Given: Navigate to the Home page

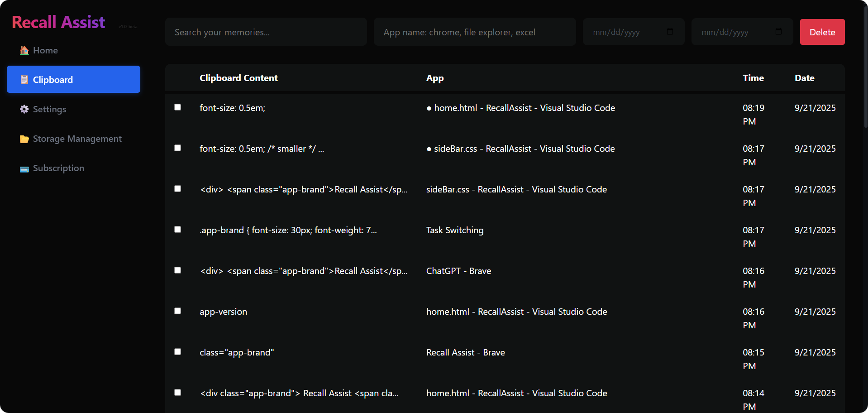Looking at the screenshot, I should pyautogui.click(x=45, y=50).
